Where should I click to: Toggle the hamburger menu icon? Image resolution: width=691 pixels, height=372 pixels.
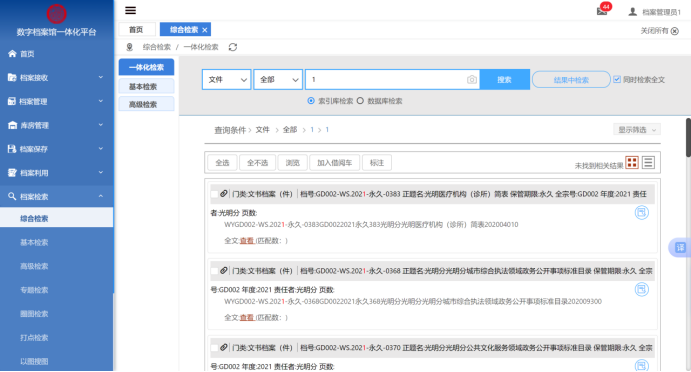(x=130, y=11)
